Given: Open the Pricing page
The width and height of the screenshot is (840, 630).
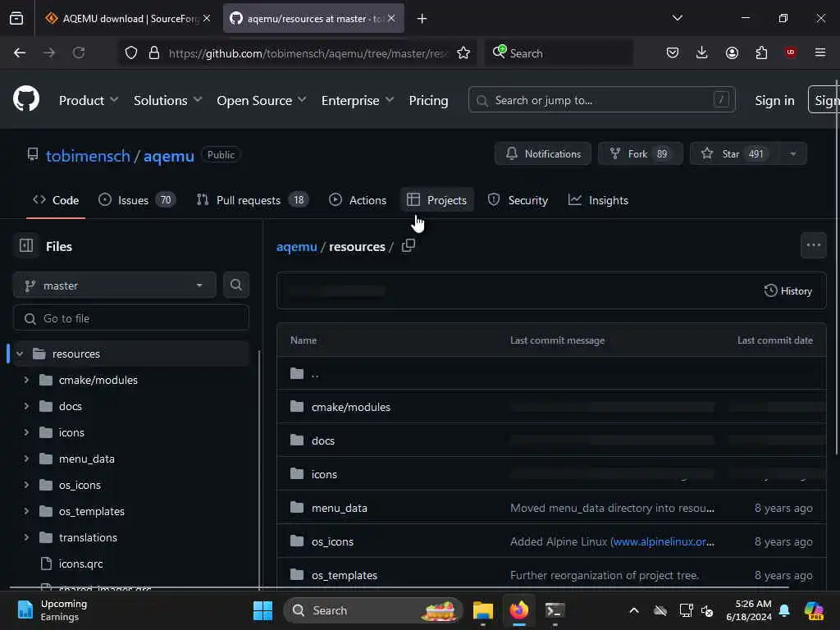Looking at the screenshot, I should pyautogui.click(x=428, y=100).
